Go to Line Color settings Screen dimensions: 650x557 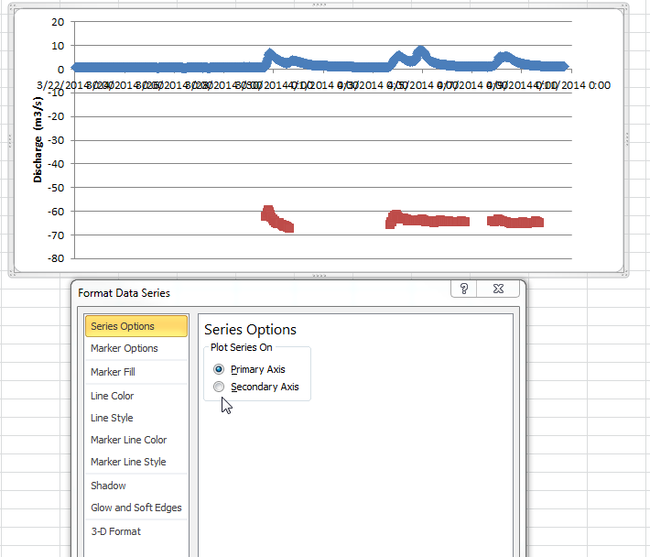[x=112, y=396]
